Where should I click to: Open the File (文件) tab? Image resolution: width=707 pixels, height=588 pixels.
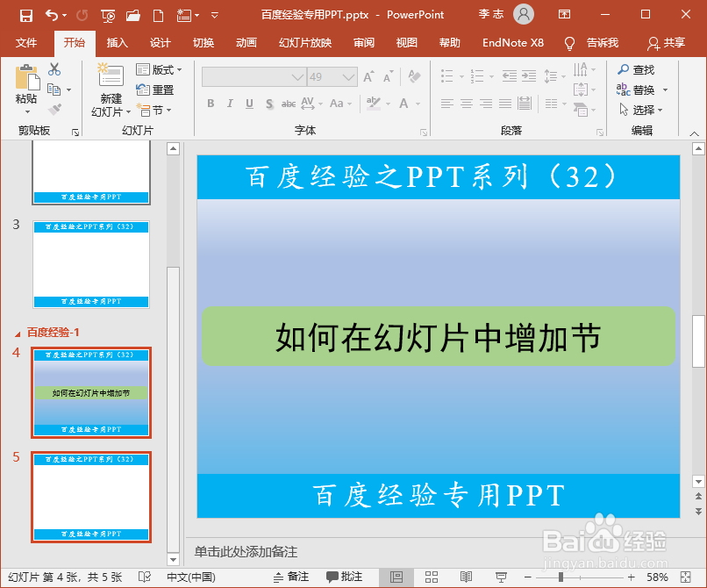26,43
